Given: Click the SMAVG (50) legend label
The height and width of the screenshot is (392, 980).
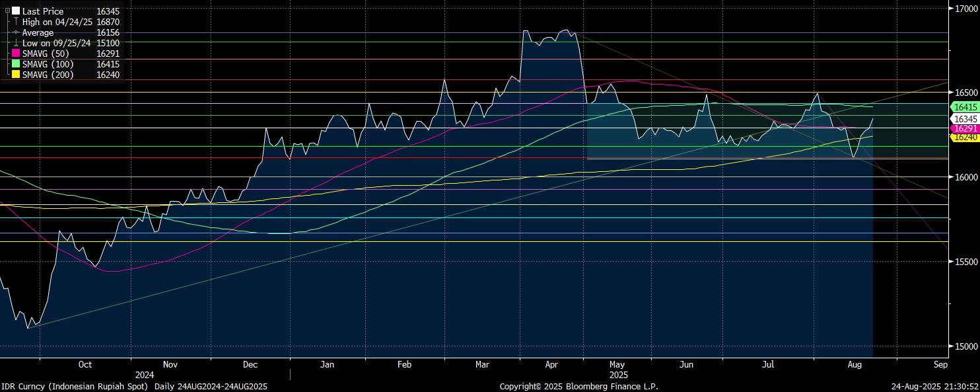Looking at the screenshot, I should coord(46,54).
